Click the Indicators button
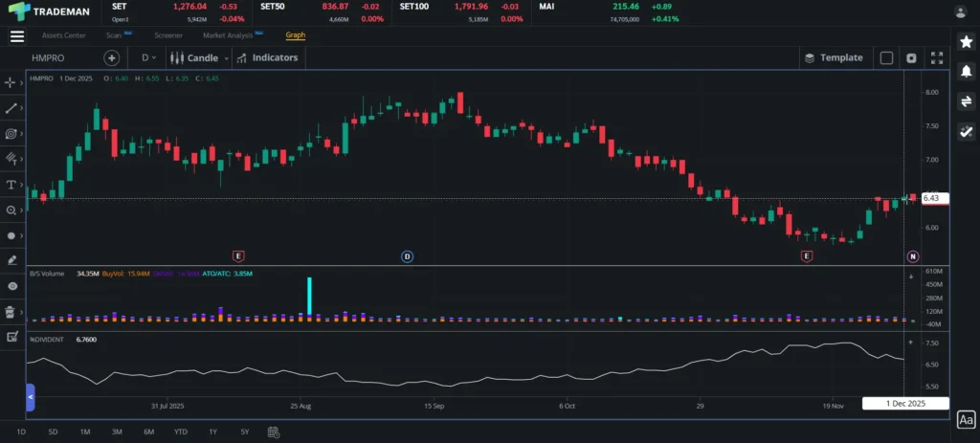The width and height of the screenshot is (980, 443). click(x=267, y=57)
